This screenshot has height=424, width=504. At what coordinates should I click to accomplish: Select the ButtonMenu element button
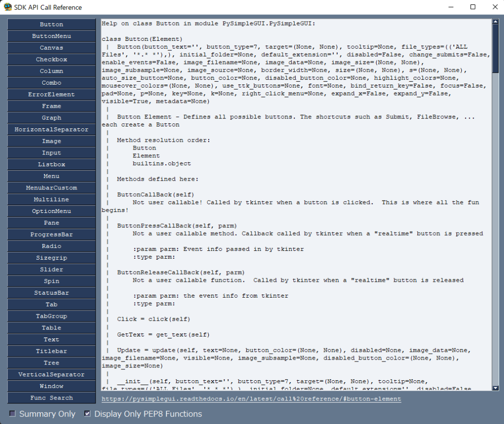point(52,36)
